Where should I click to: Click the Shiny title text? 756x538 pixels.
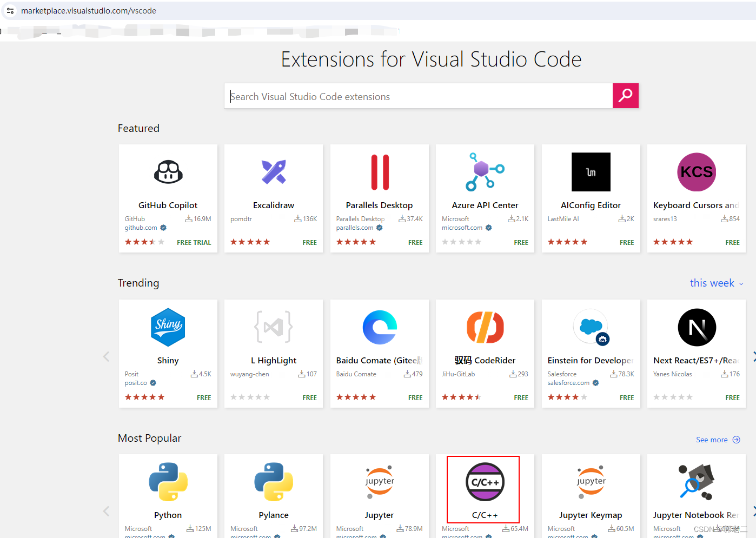tap(168, 361)
